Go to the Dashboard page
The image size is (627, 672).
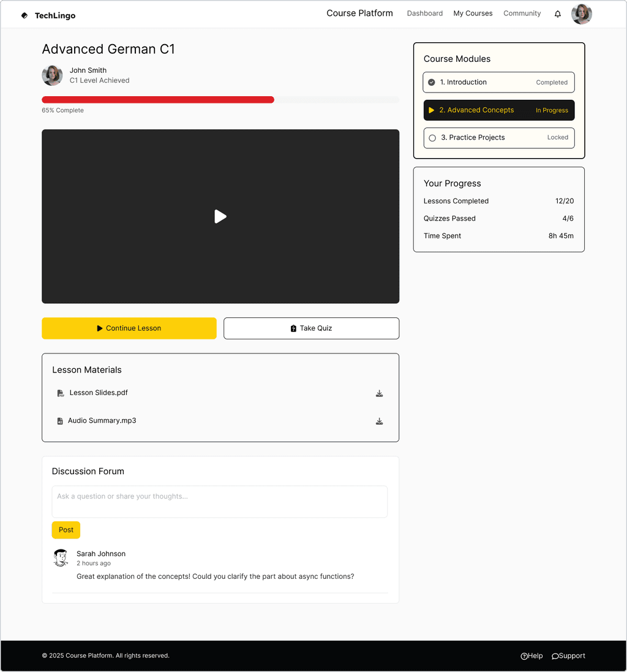tap(425, 13)
